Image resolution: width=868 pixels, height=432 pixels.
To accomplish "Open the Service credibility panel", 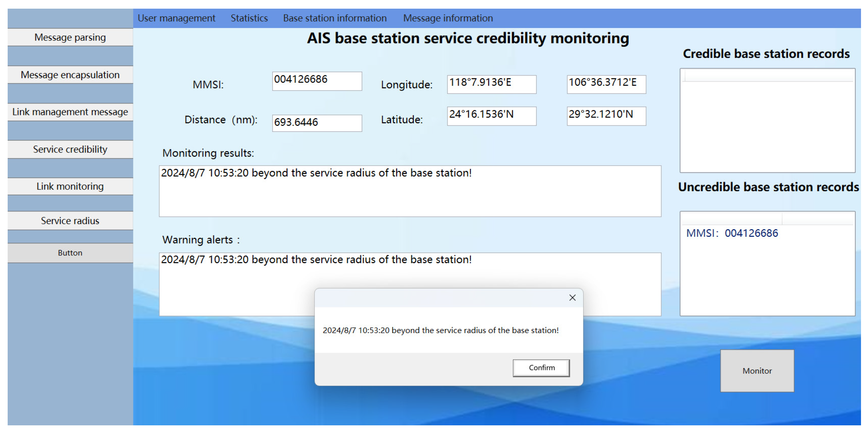I will [70, 149].
